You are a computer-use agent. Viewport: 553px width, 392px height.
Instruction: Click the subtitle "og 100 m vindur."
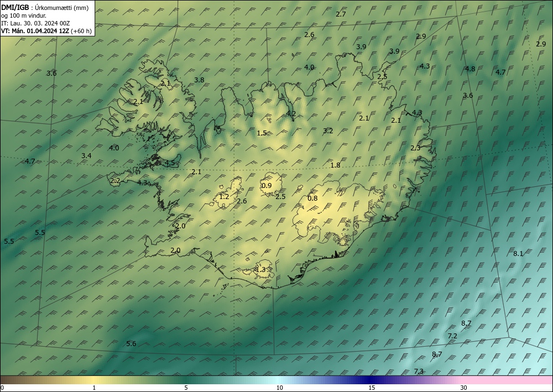(x=24, y=15)
